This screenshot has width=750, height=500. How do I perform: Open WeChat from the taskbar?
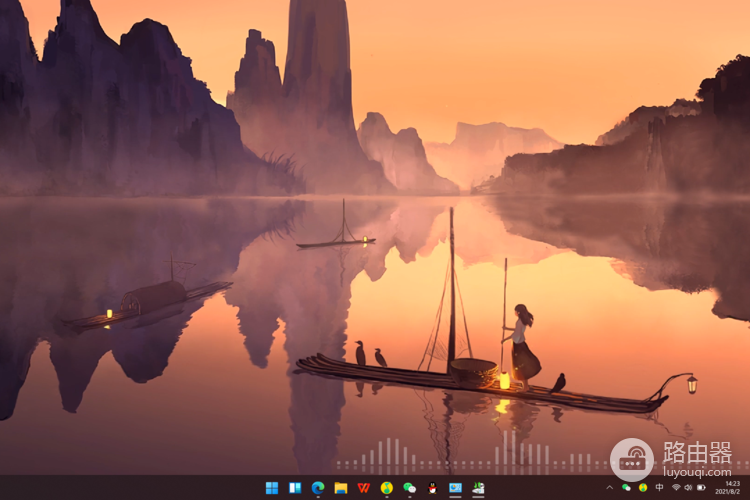point(409,488)
